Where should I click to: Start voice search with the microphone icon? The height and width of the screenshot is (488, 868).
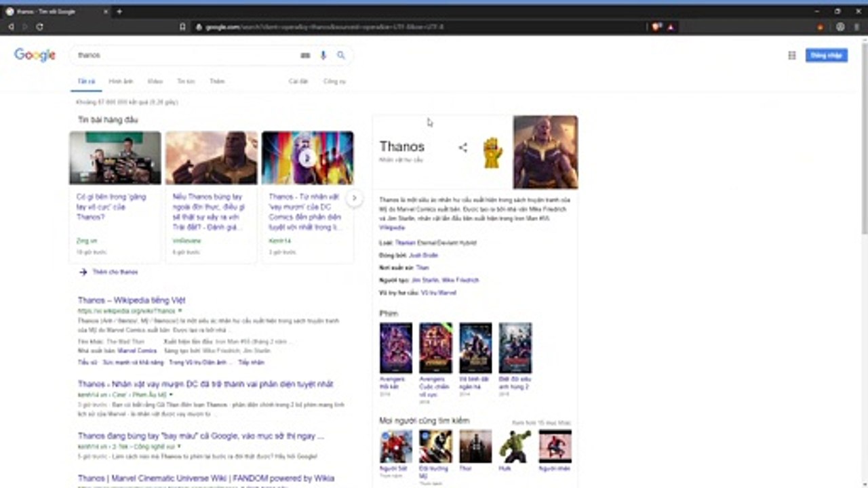click(x=323, y=55)
